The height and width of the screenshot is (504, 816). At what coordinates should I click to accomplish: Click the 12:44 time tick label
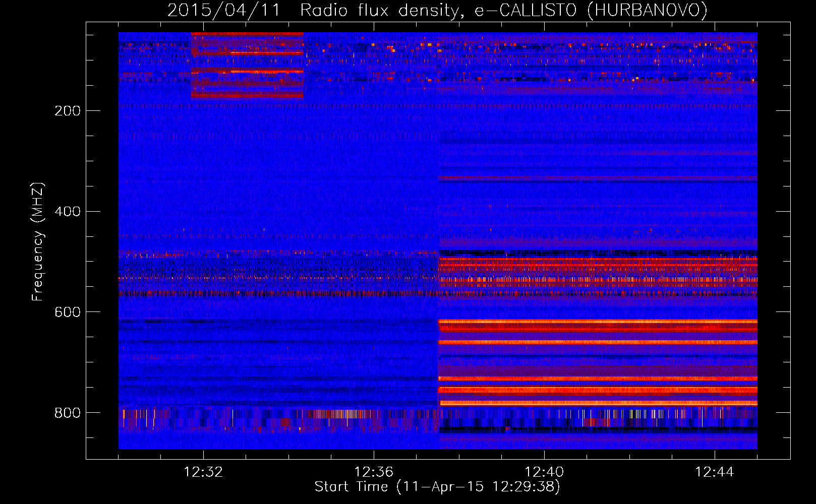[715, 472]
